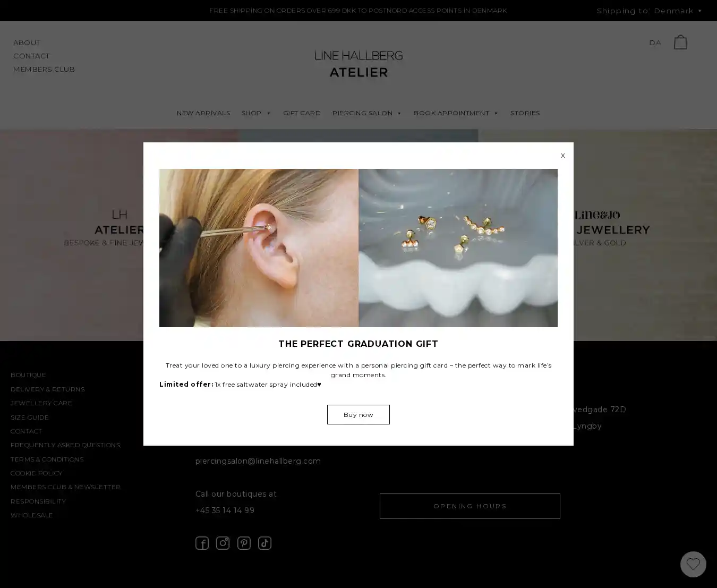Click the Opening Hours button
Image resolution: width=717 pixels, height=588 pixels.
click(470, 506)
